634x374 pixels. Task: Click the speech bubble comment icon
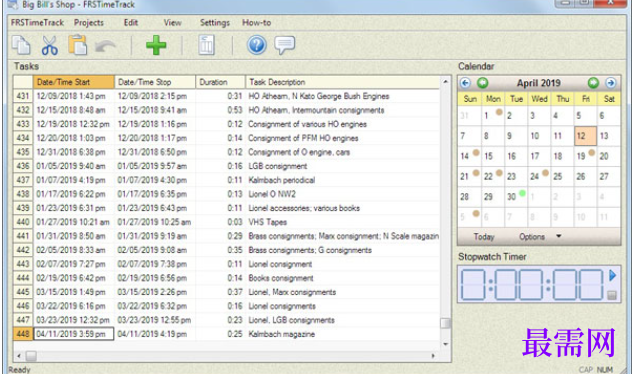[285, 45]
